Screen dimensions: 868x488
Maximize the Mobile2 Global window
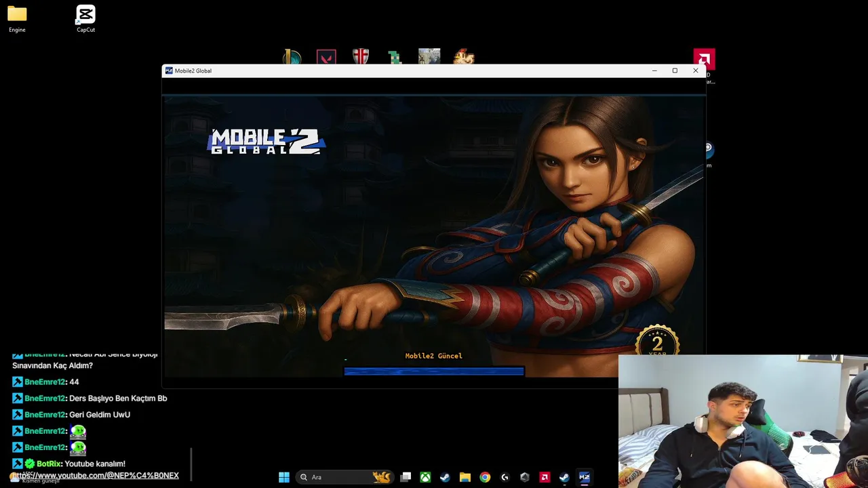pyautogui.click(x=675, y=70)
